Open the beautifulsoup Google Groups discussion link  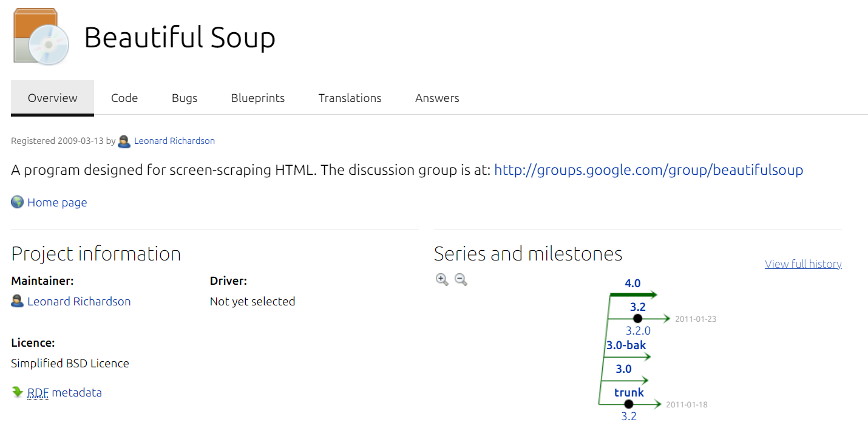tap(649, 170)
